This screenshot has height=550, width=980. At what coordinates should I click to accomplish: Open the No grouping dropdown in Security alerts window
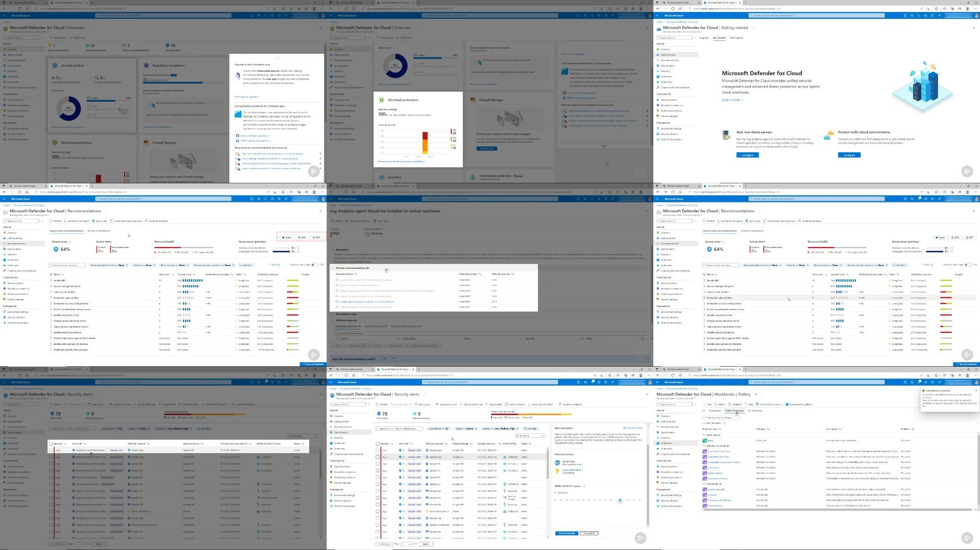[x=530, y=436]
